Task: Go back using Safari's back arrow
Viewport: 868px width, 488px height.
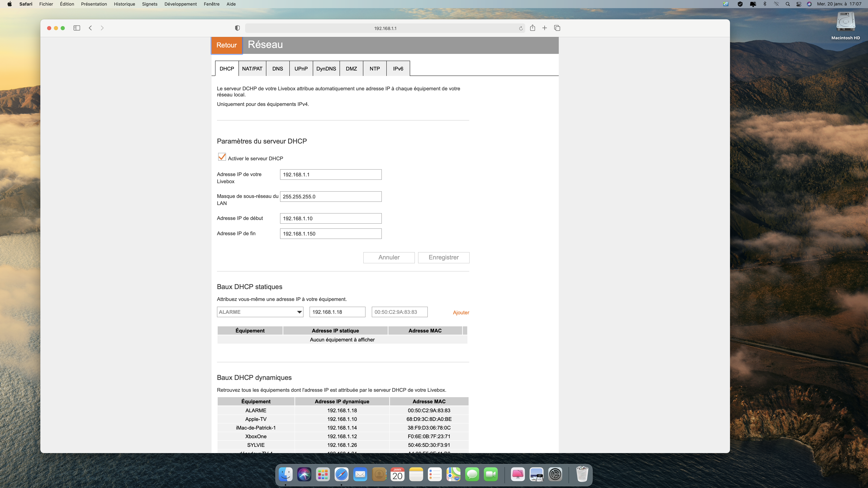Action: click(90, 28)
